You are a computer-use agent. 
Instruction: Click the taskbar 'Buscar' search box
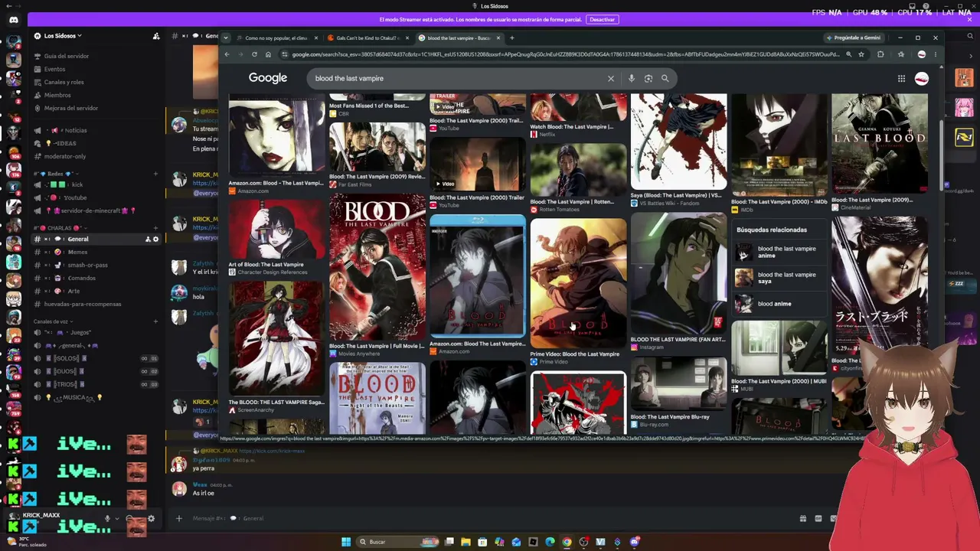(398, 542)
